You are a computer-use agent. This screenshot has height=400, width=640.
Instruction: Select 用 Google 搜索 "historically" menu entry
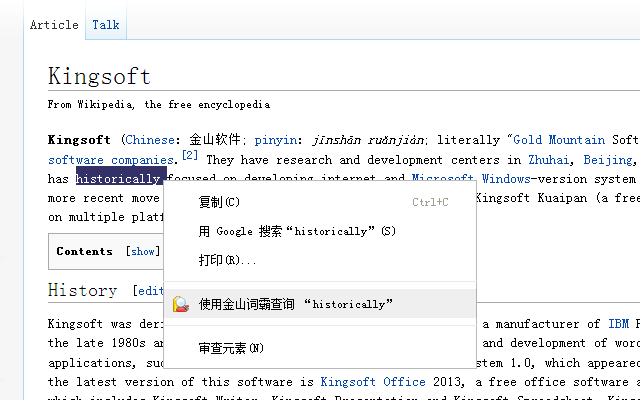pos(320,231)
